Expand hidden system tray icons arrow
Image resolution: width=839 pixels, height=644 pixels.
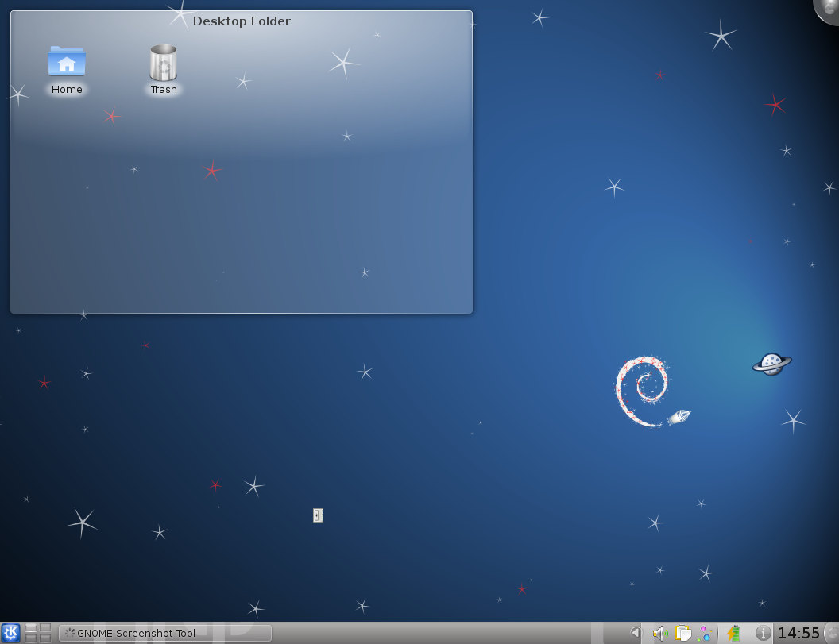click(635, 633)
